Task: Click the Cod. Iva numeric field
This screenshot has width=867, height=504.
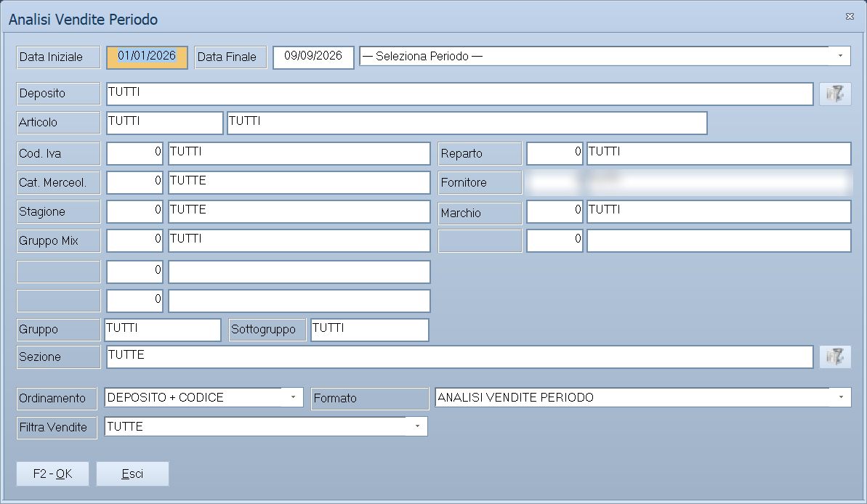Action: pyautogui.click(x=135, y=154)
